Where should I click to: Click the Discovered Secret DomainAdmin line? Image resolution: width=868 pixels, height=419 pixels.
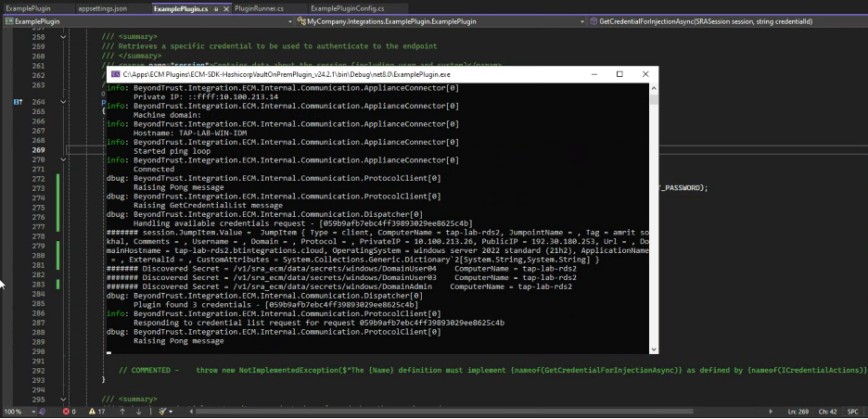338,286
